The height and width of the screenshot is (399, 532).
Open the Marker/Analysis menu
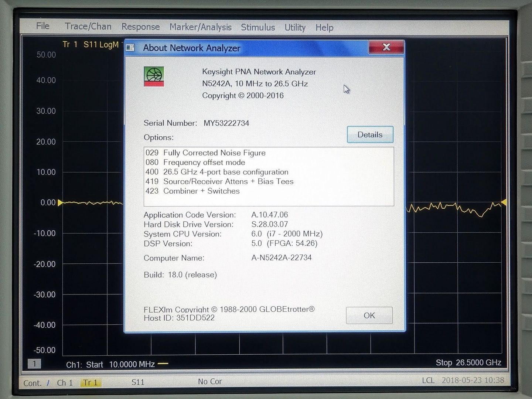[x=200, y=27]
